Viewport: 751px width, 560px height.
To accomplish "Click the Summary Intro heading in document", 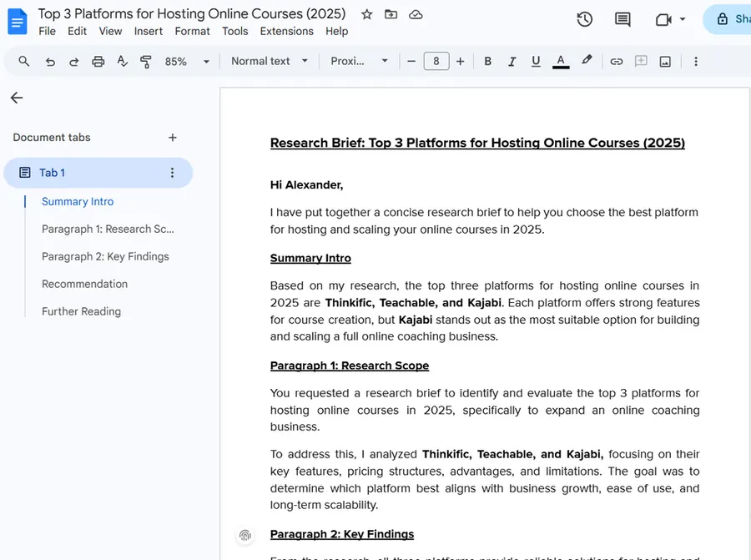I will pyautogui.click(x=310, y=258).
